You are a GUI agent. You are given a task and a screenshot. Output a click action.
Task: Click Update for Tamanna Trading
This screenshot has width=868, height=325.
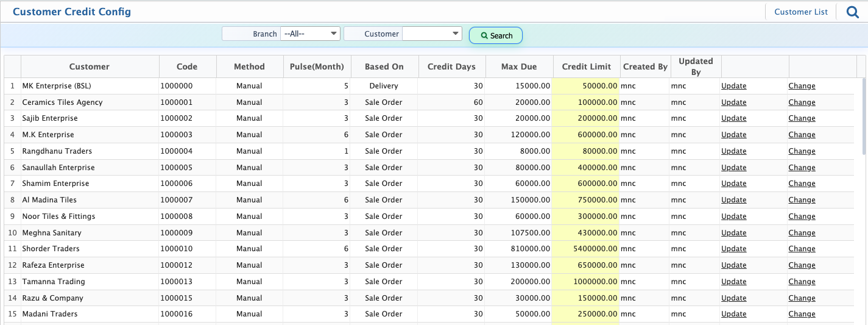point(734,282)
